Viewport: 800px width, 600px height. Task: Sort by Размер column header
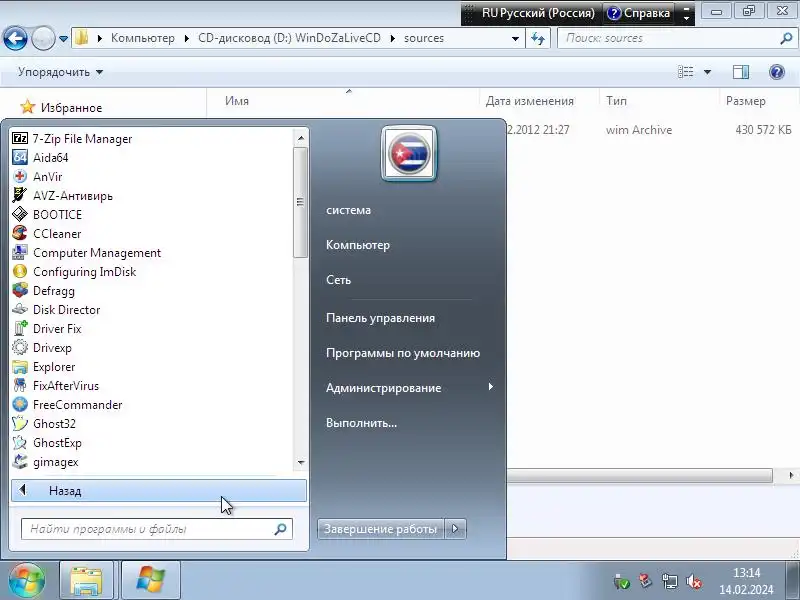pyautogui.click(x=745, y=101)
